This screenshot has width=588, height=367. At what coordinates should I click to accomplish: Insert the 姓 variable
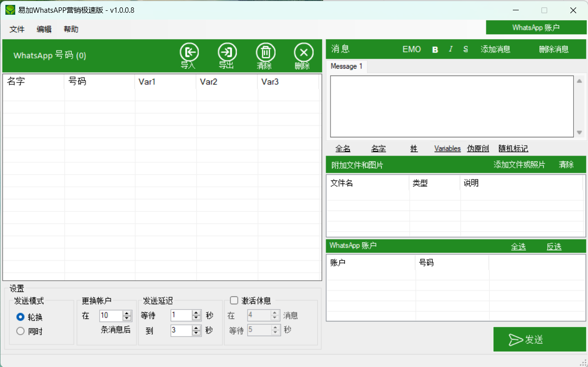pos(414,149)
